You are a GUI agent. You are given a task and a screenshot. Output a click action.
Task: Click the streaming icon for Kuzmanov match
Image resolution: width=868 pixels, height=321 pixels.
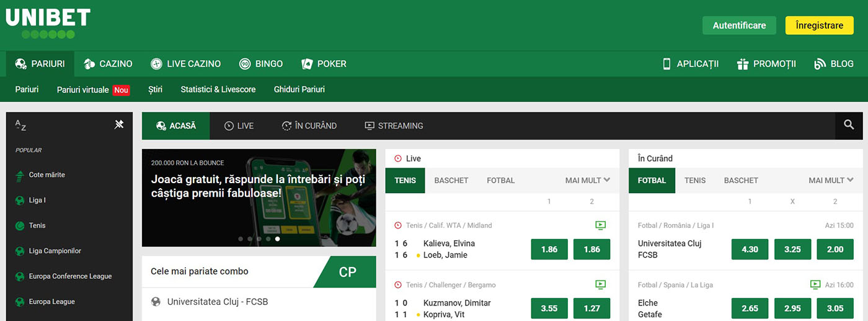pyautogui.click(x=600, y=285)
